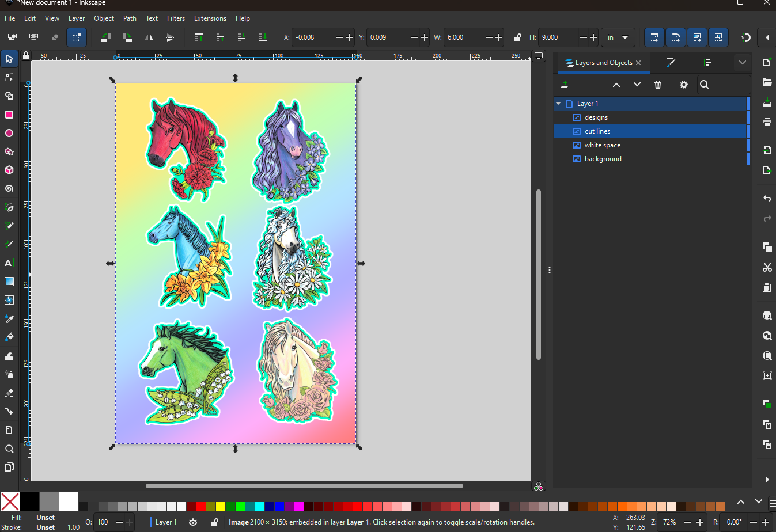
Task: Toggle Layer 1 visibility in status bar
Action: [x=193, y=522]
